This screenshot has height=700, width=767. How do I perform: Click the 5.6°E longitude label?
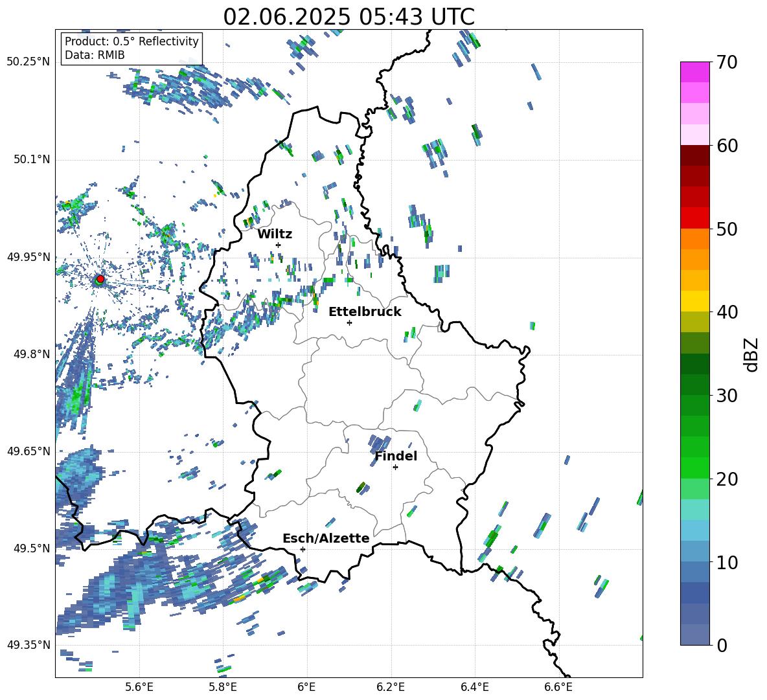click(139, 687)
